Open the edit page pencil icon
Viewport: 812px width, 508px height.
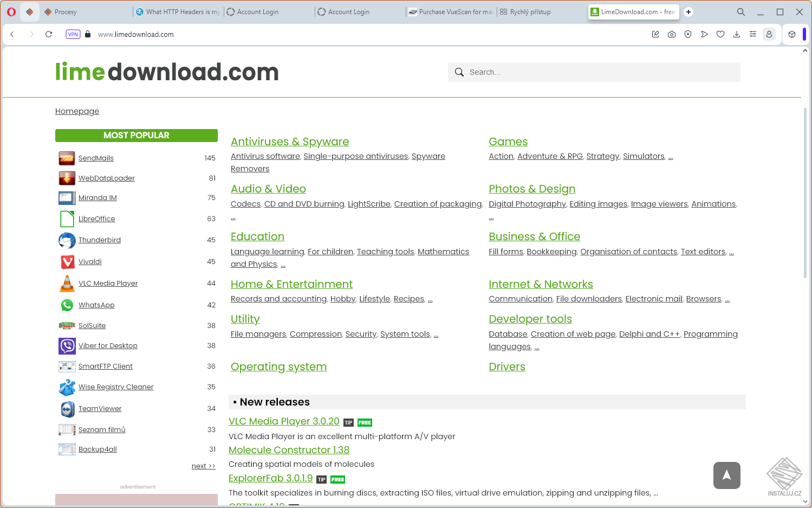(655, 34)
